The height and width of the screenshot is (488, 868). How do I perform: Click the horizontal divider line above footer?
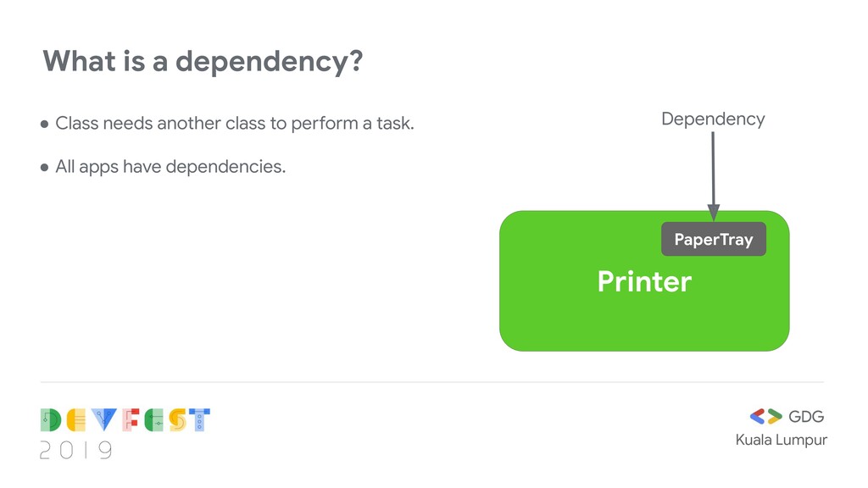point(431,382)
